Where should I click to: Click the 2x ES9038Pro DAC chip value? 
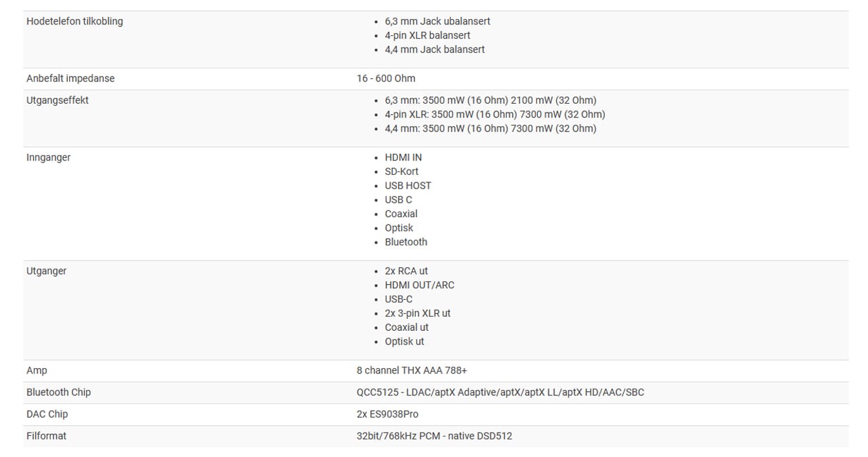click(x=387, y=414)
